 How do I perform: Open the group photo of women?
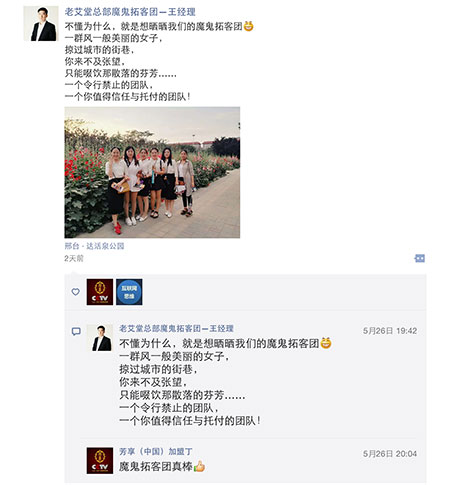152,172
